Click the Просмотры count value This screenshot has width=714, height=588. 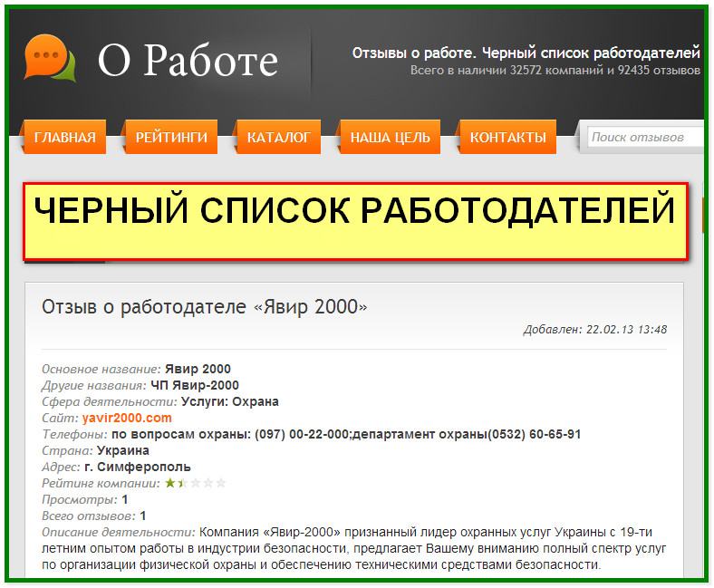125,499
